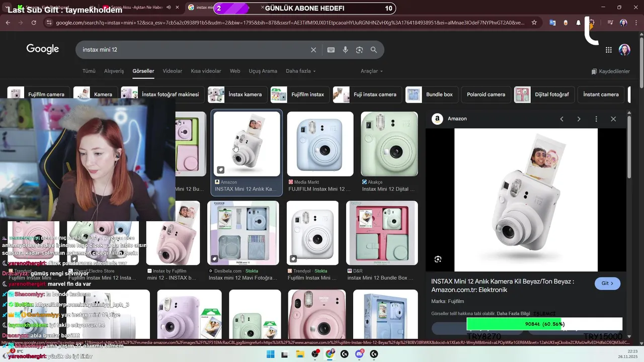Go back in browser history
Viewport: 644px width, 362px height.
tap(8, 23)
